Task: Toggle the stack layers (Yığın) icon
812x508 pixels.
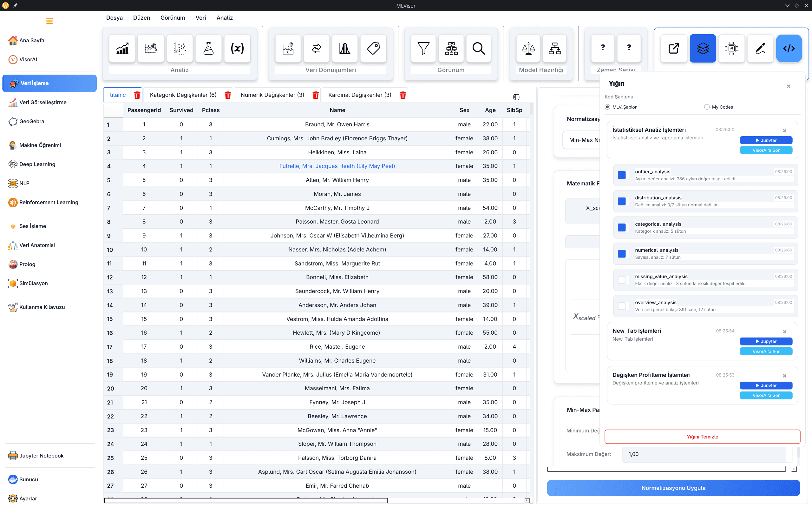Action: pos(703,48)
